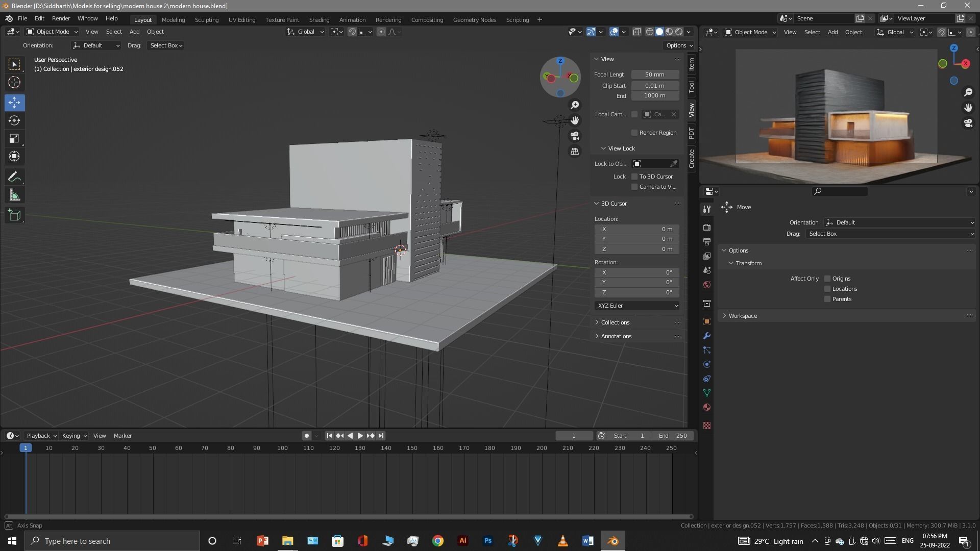980x551 pixels.
Task: Open the Playback dropdown in timeline
Action: pyautogui.click(x=41, y=436)
